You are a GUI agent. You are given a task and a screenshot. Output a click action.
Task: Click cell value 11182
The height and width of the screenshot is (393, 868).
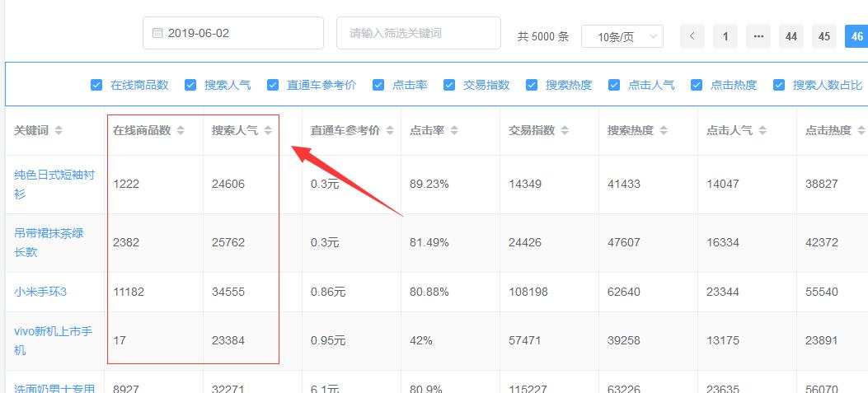(129, 292)
